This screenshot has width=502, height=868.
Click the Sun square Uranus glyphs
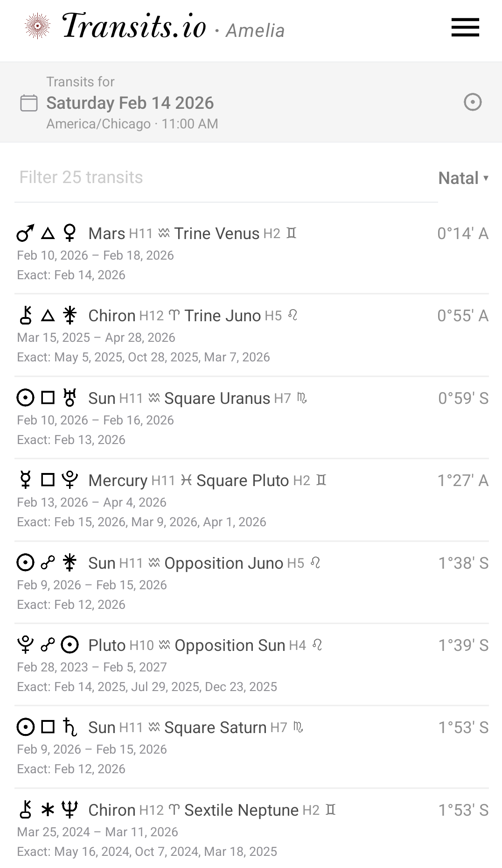47,398
